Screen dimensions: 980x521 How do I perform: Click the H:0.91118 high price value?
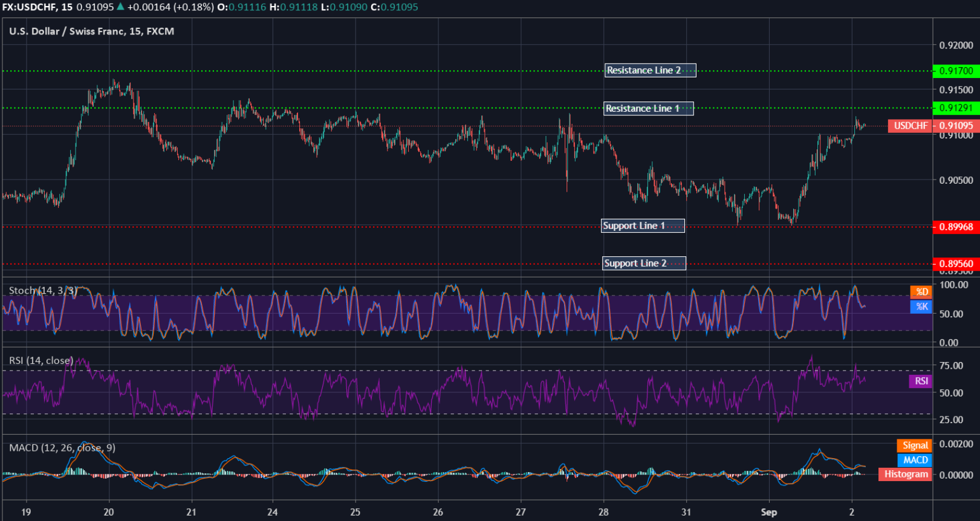tap(293, 7)
